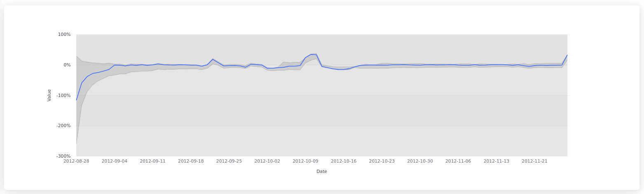644x194 pixels.
Task: Click the 0% y-axis tick label
Action: tap(67, 65)
